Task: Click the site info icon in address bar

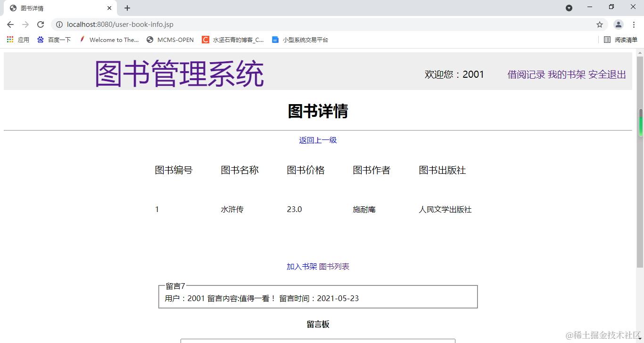Action: (59, 24)
